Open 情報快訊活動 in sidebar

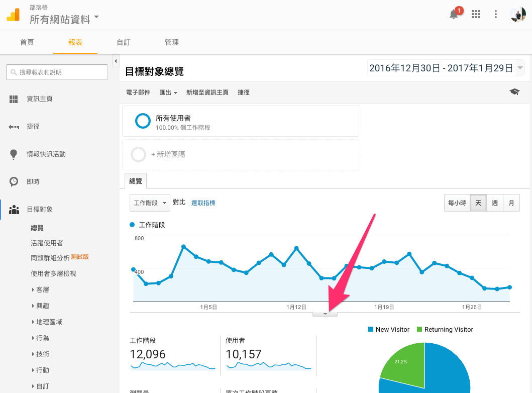tap(46, 154)
